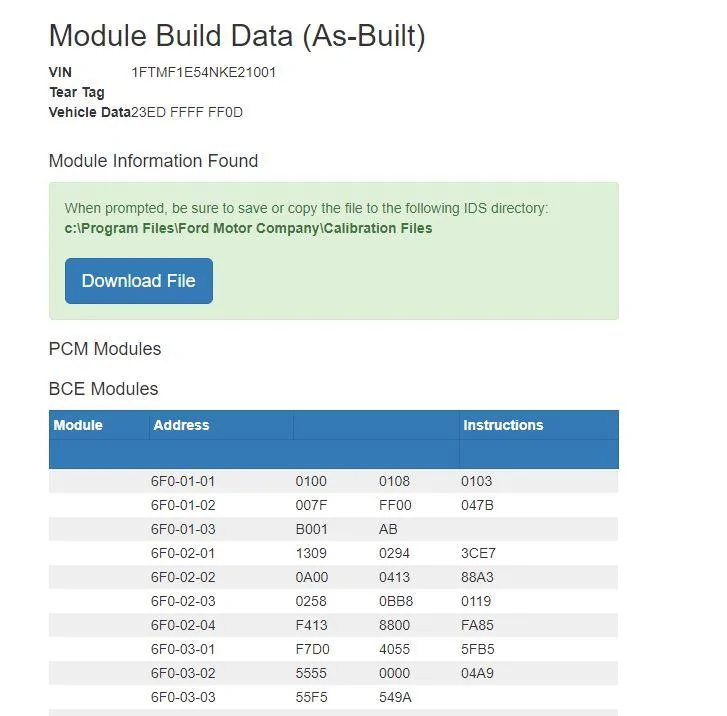
Task: Select address 6F0-01-01 cell
Action: tap(183, 481)
